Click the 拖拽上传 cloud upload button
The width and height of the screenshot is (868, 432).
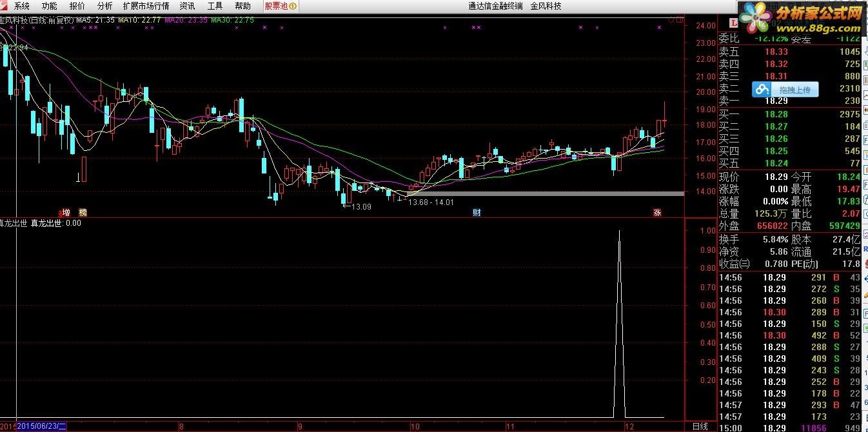(x=785, y=90)
